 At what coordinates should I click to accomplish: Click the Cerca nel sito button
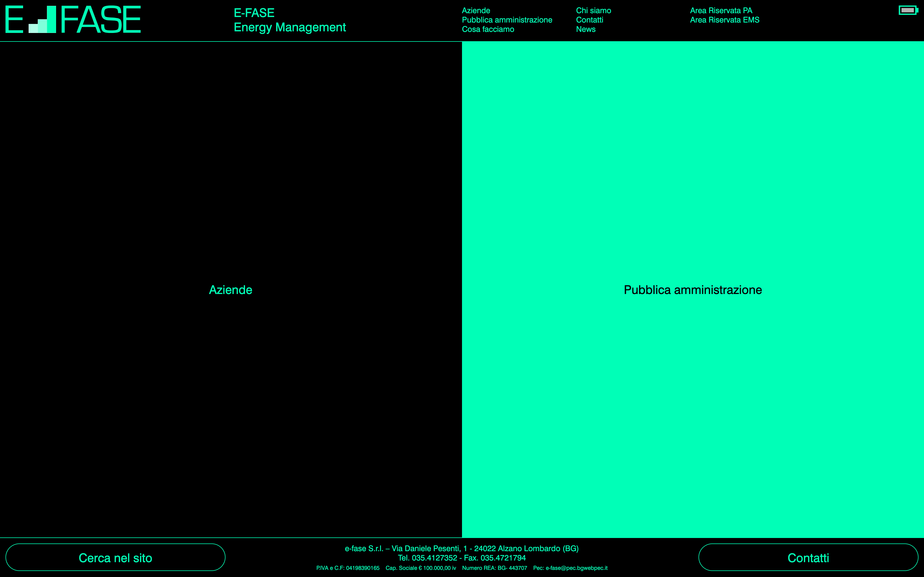click(115, 557)
